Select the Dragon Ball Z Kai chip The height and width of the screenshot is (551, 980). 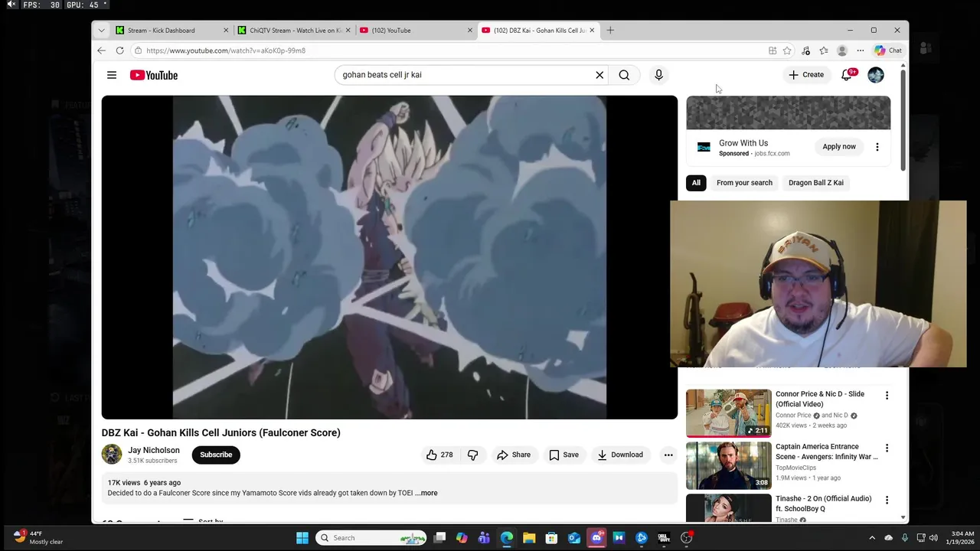coord(816,183)
